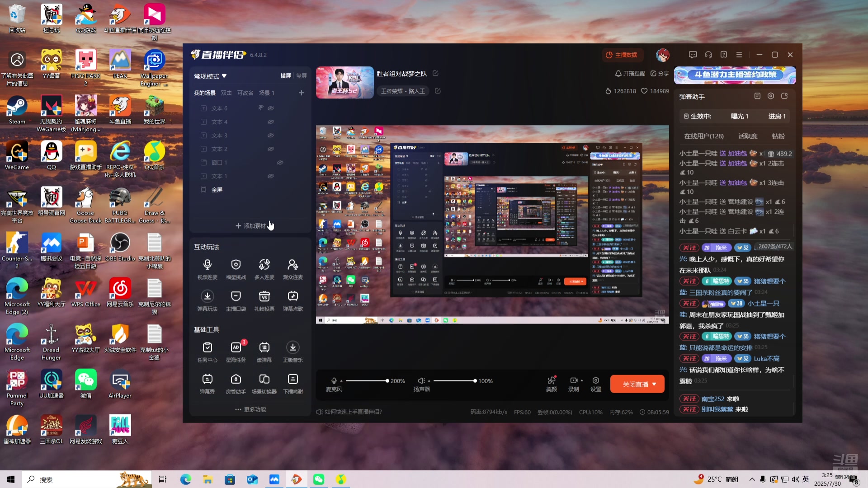Click the 录制 record icon
This screenshot has width=868, height=488.
tap(573, 380)
